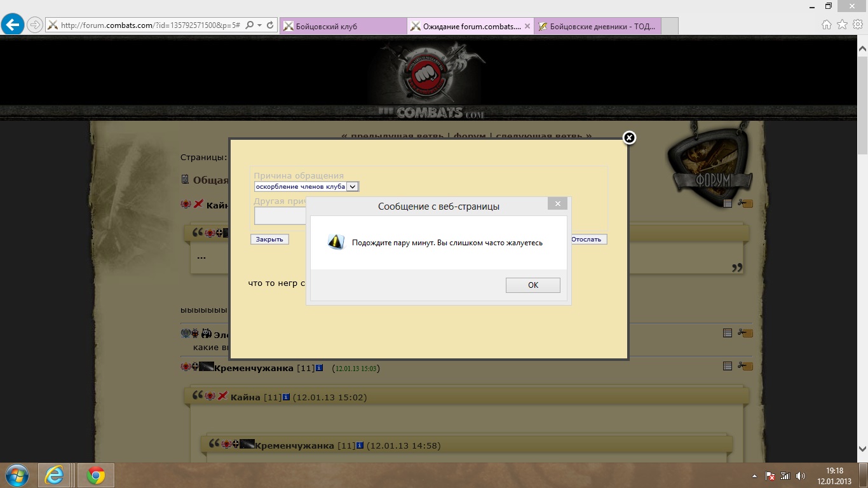Open the network signal tray icon
This screenshot has width=868, height=488.
pos(785,476)
